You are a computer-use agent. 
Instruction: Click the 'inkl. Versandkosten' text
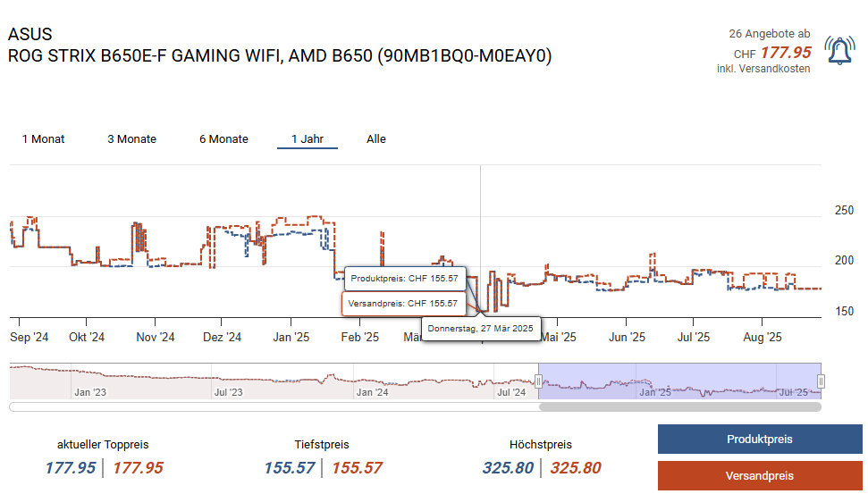point(763,69)
